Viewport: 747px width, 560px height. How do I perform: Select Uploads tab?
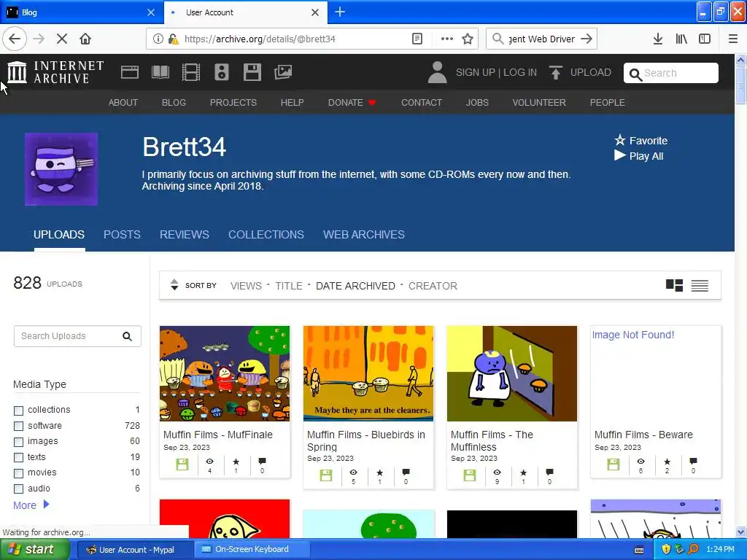point(59,234)
